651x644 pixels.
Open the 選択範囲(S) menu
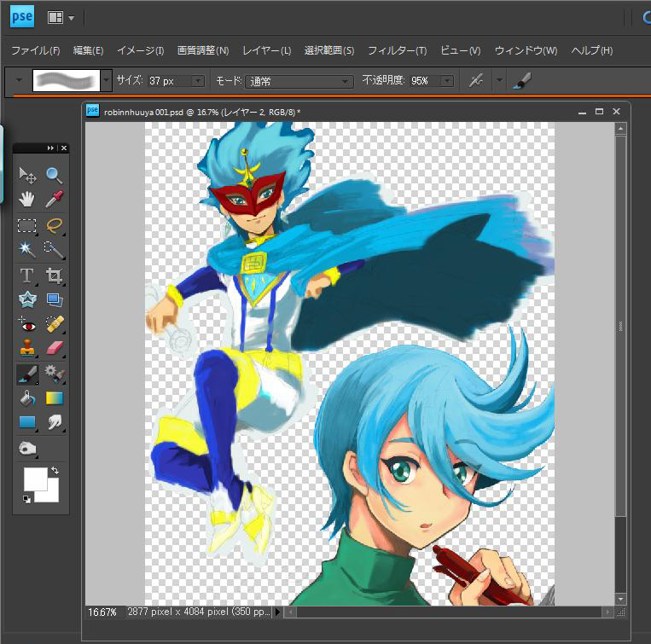click(x=329, y=50)
